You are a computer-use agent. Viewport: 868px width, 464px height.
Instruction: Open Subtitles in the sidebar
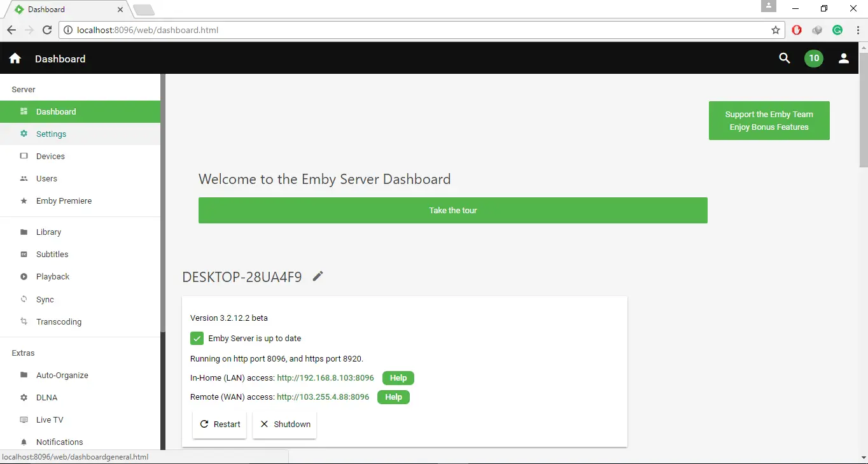(x=80, y=254)
